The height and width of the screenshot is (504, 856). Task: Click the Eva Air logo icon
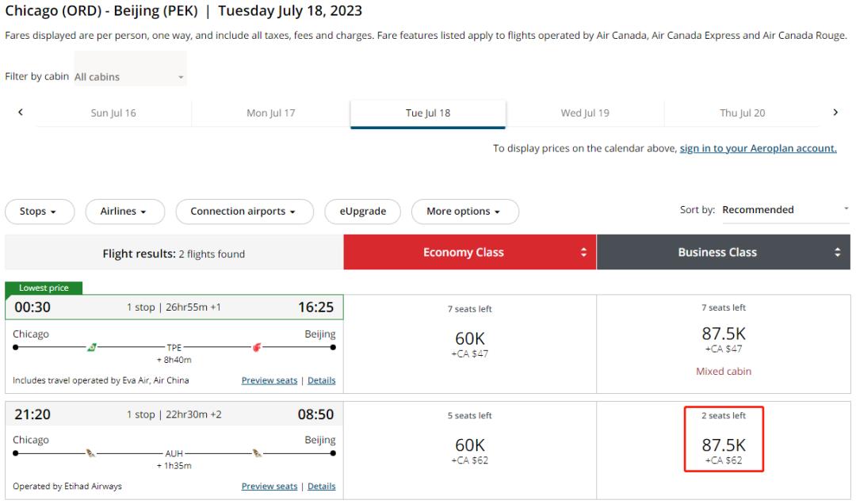point(92,347)
